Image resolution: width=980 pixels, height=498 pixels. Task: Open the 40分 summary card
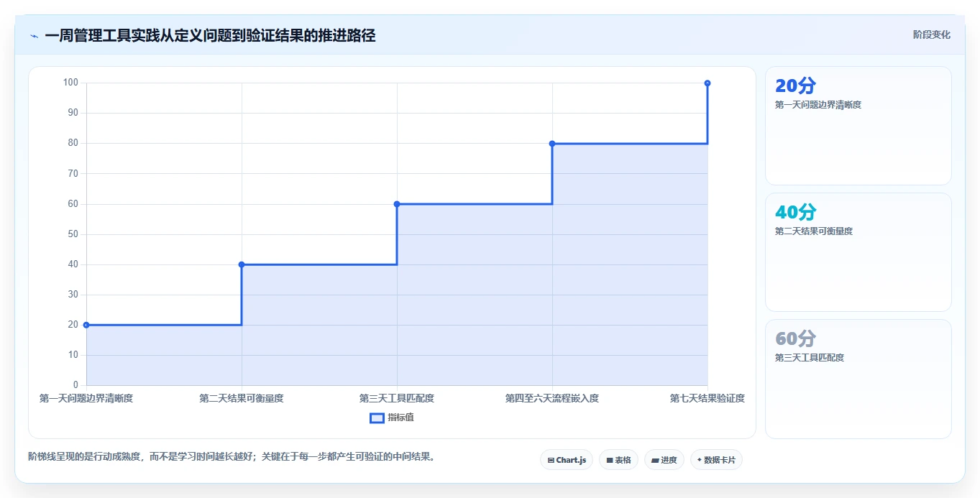click(858, 252)
